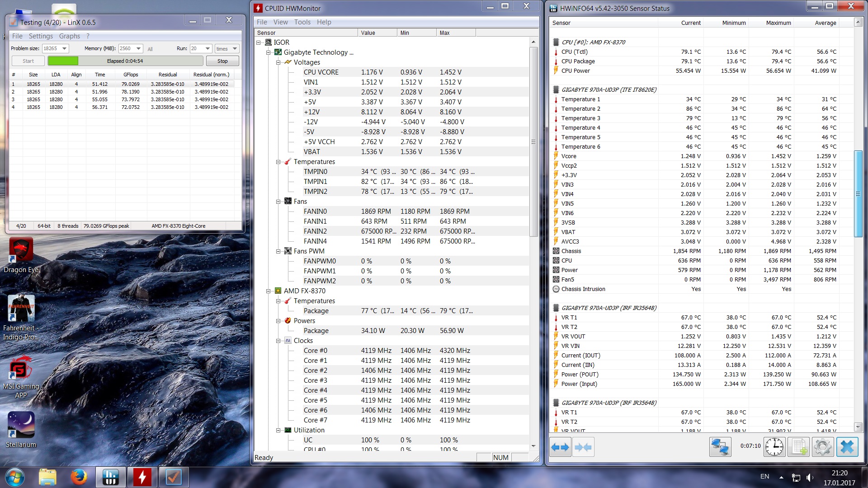Click the LinX green progress bar

[63, 61]
